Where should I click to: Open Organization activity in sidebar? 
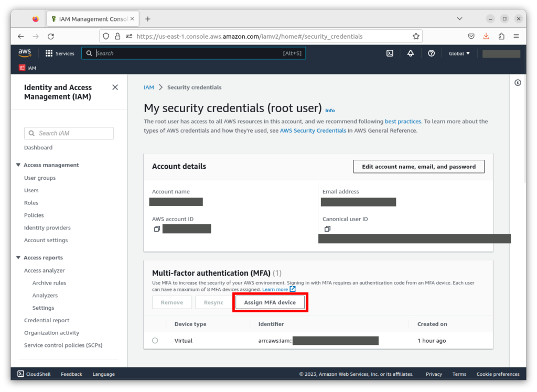click(x=52, y=333)
